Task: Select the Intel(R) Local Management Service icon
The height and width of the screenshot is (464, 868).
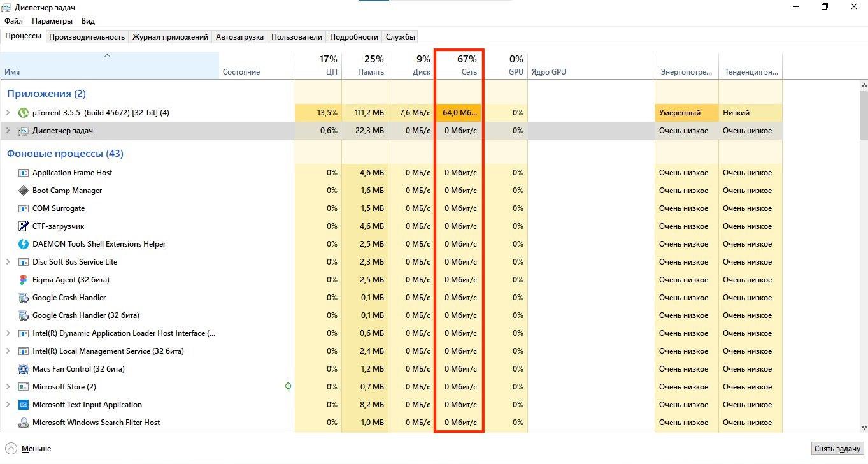Action: pyautogui.click(x=24, y=351)
